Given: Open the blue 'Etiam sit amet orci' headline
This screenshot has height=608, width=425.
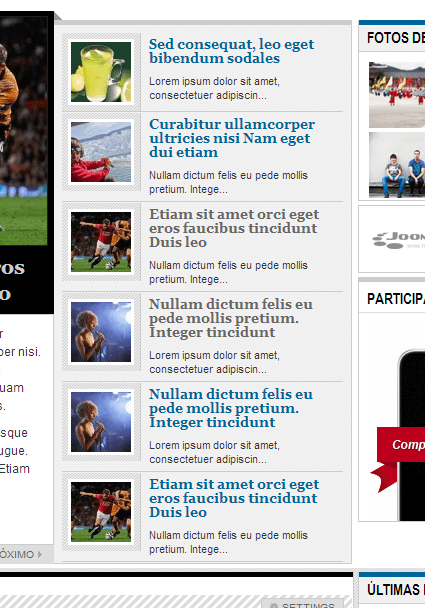Looking at the screenshot, I should [x=234, y=498].
